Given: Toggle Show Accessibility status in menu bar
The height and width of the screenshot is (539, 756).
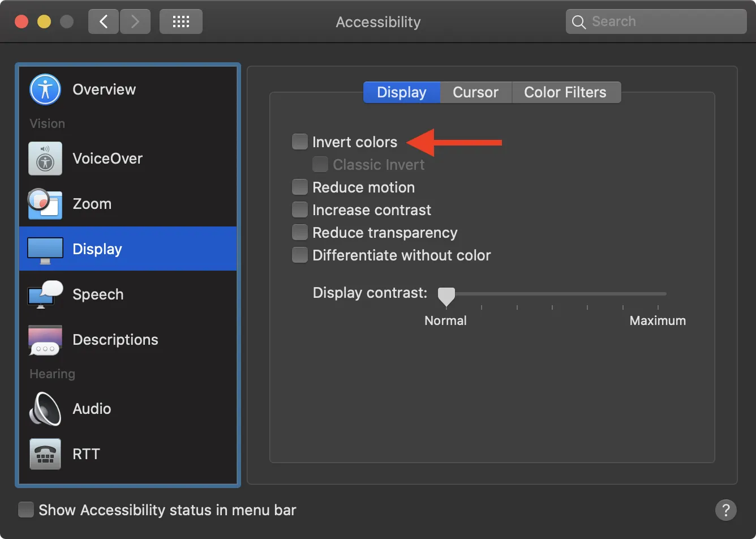Looking at the screenshot, I should point(26,510).
